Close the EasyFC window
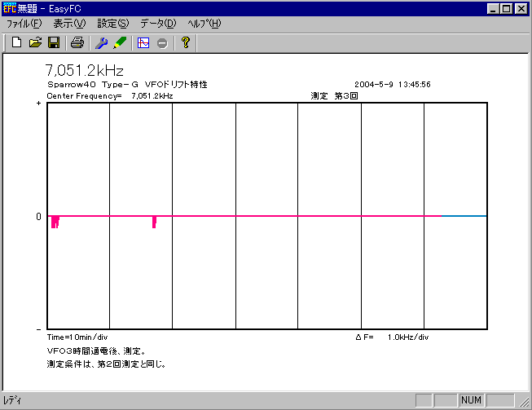Viewport: 532px width, 410px height. point(521,8)
